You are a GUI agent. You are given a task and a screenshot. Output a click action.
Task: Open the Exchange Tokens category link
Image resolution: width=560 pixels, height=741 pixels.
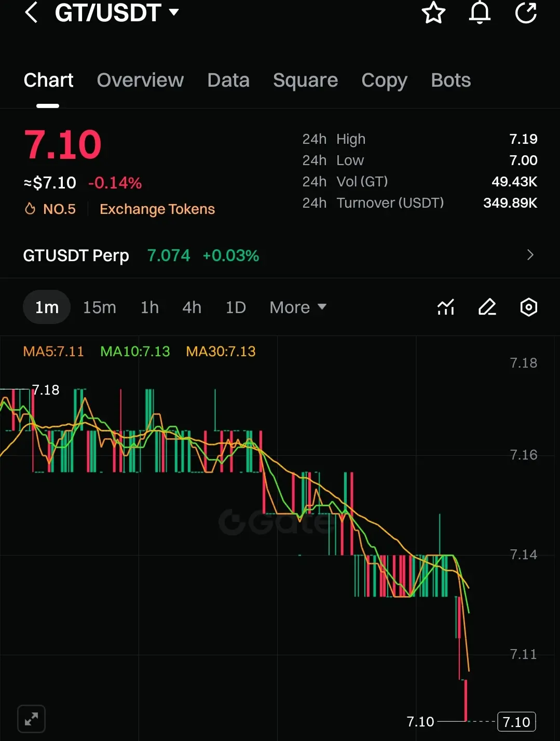coord(157,209)
